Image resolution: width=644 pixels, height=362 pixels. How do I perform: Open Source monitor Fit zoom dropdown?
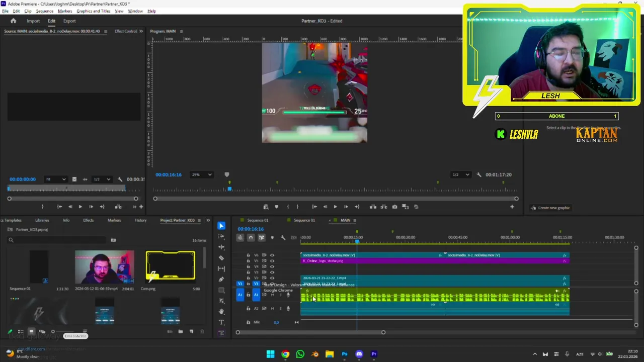click(55, 179)
